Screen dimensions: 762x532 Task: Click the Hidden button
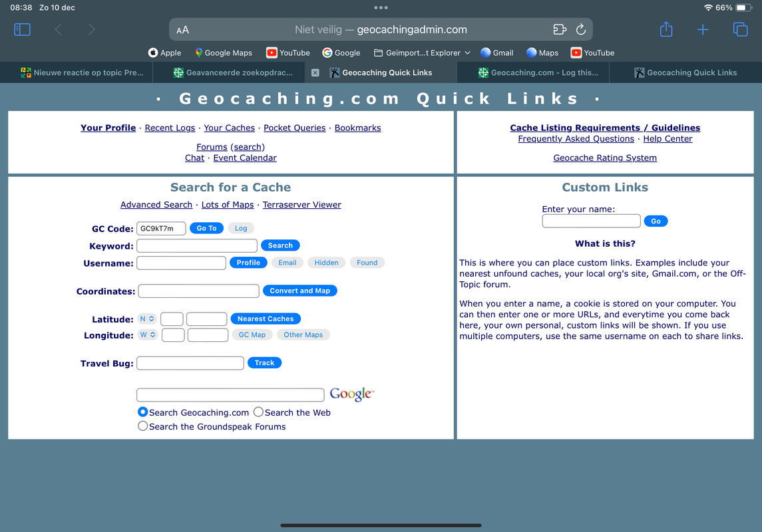click(x=327, y=263)
